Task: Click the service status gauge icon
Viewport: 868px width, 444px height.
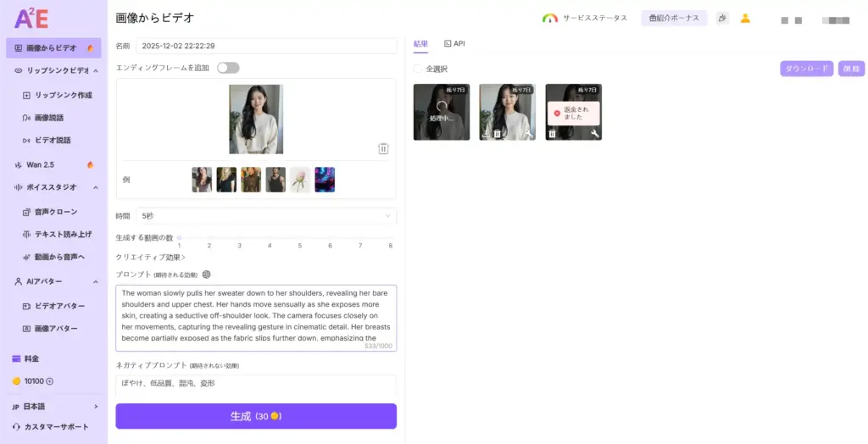Action: tap(550, 18)
